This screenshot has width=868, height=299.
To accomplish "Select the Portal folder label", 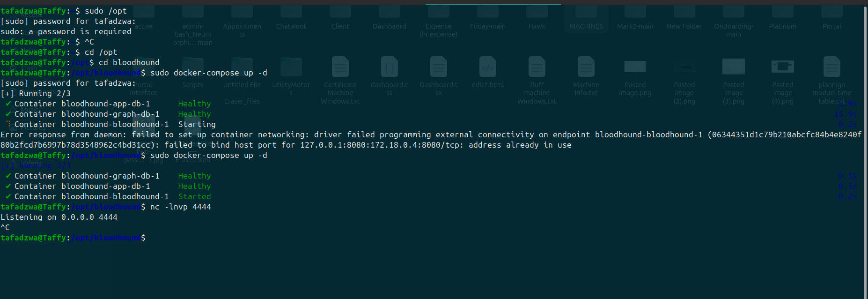I will 832,26.
